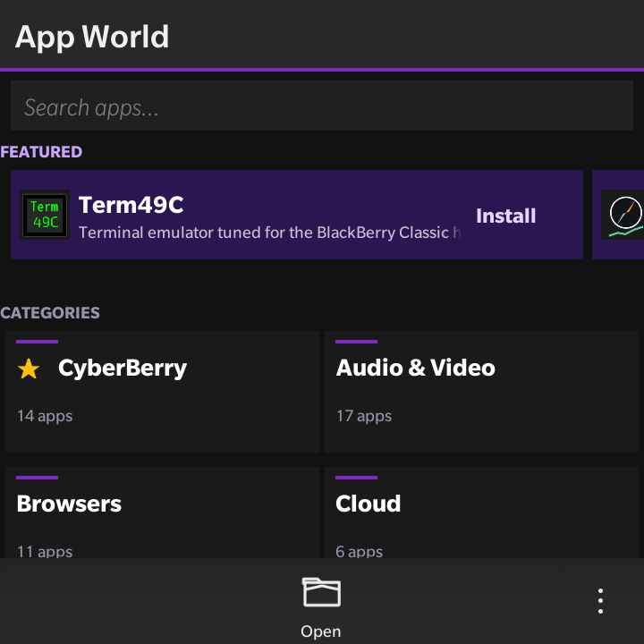Click the FEATURED section header

(x=41, y=152)
